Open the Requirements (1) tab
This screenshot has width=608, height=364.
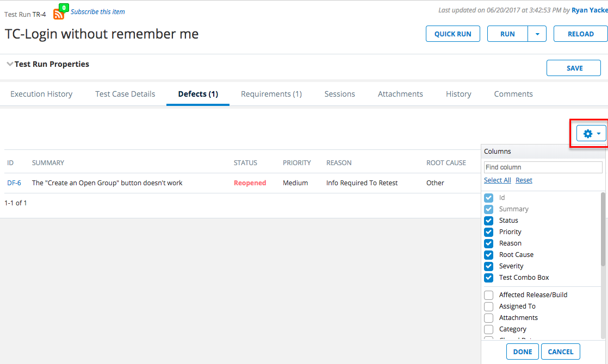(271, 94)
